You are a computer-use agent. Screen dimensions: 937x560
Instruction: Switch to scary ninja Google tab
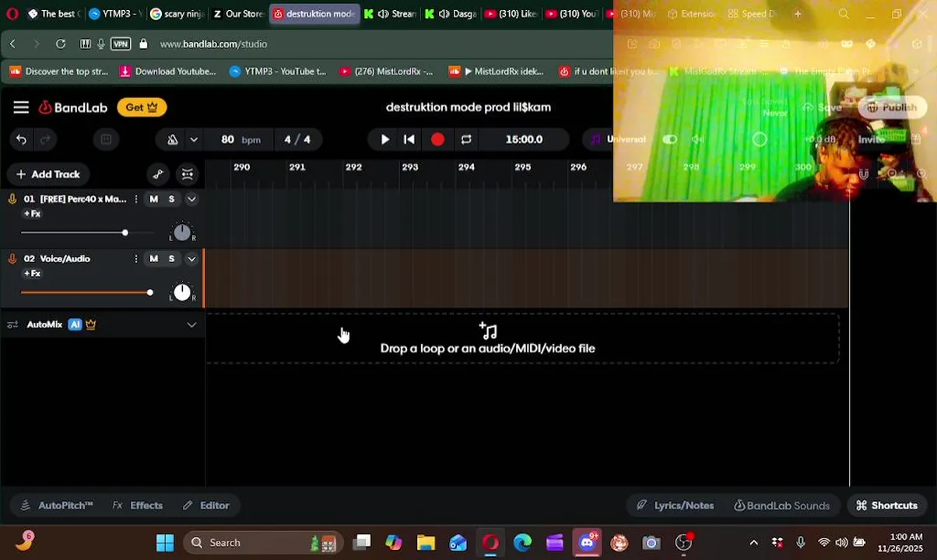[x=176, y=14]
